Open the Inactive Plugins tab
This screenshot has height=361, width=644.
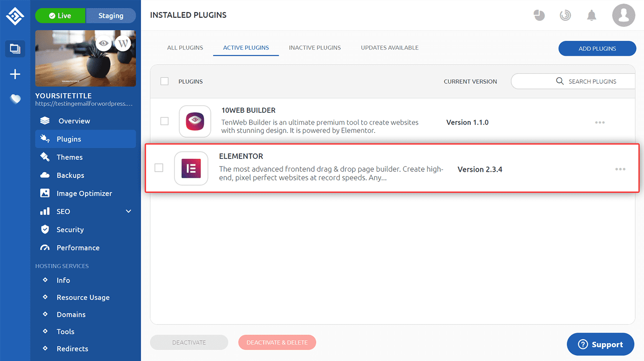click(315, 48)
